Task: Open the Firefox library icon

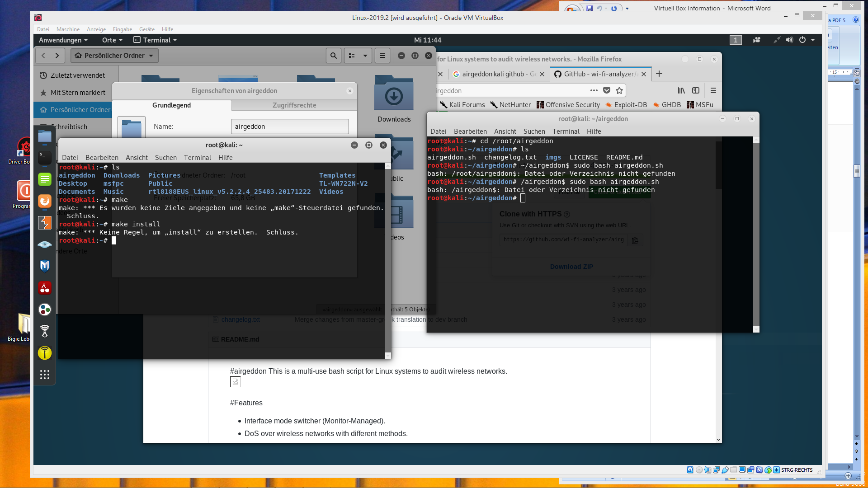Action: coord(681,90)
